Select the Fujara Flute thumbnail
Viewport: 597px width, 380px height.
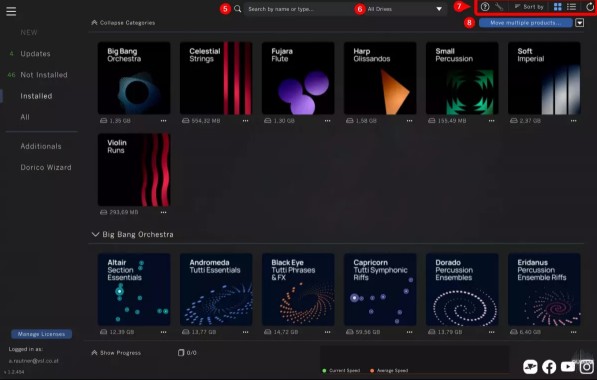tap(298, 78)
